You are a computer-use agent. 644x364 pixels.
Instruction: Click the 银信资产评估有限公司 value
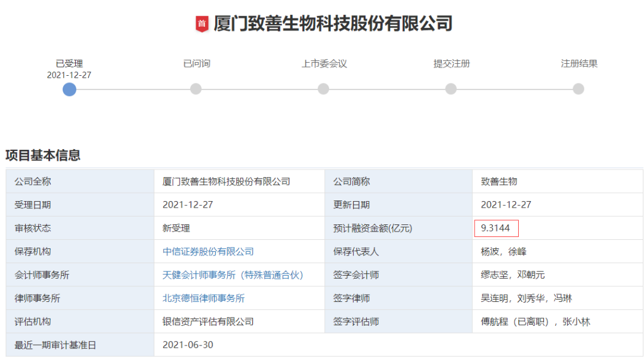click(208, 322)
